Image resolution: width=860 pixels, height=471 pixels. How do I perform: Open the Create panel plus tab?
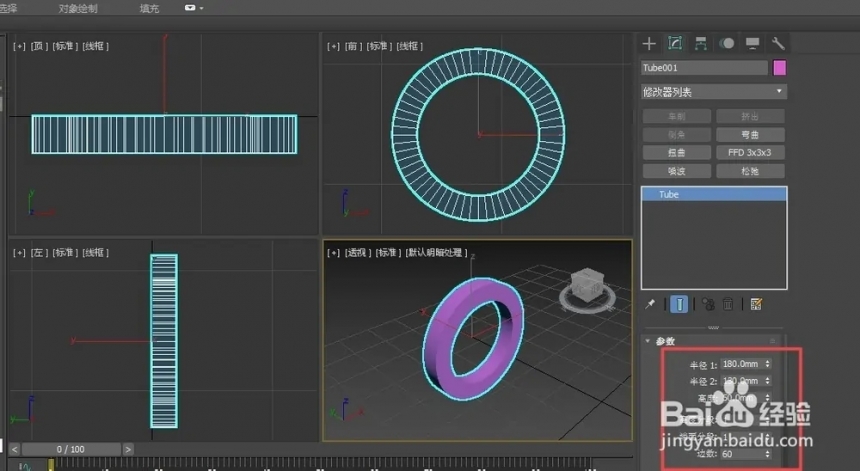tap(649, 43)
